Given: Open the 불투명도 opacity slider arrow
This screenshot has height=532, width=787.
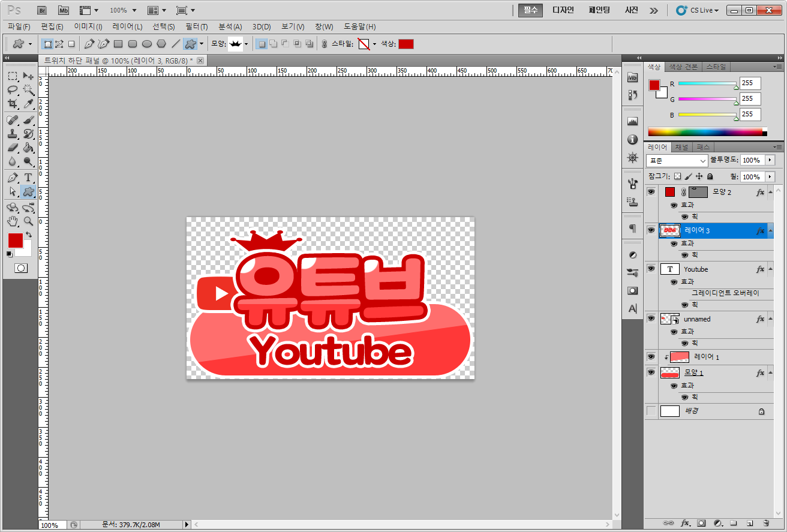Looking at the screenshot, I should coord(770,160).
